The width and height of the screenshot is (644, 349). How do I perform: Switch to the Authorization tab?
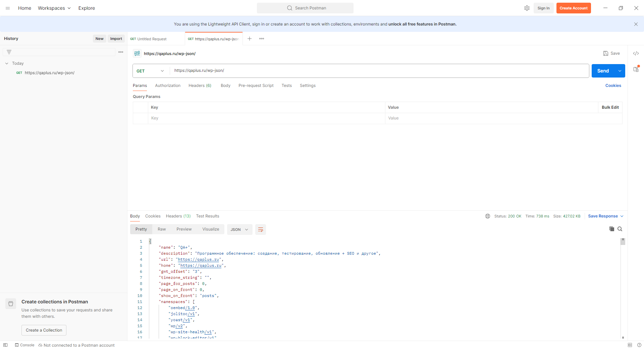168,86
